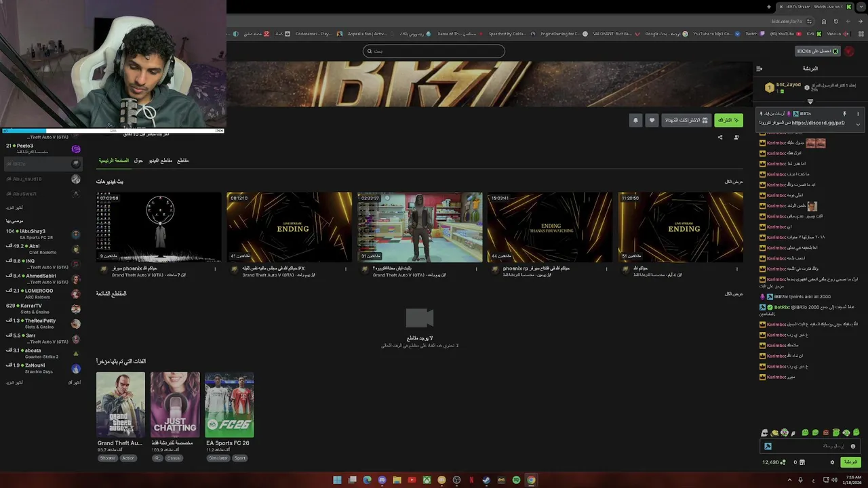
Task: Toggle channel notifications with the bell icon
Action: click(635, 120)
